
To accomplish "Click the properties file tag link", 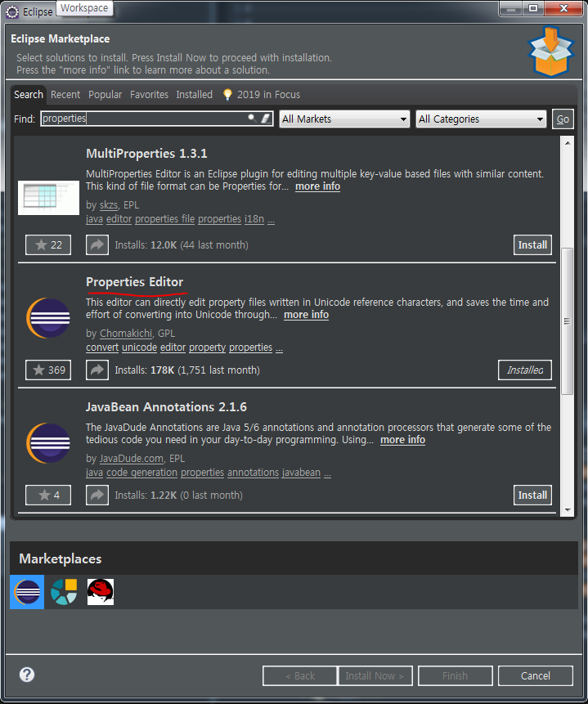I will tap(165, 219).
